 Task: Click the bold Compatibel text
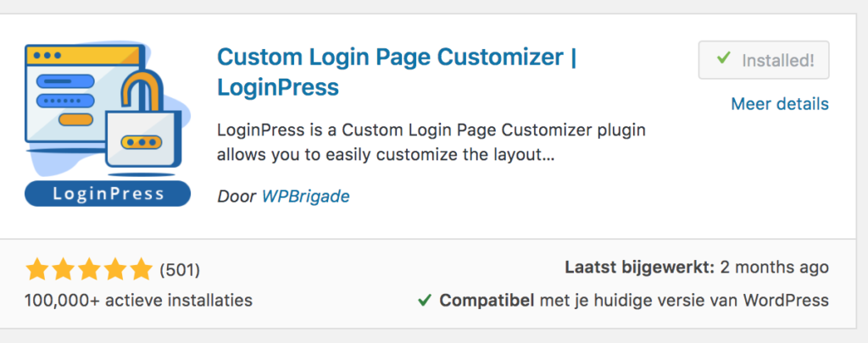[x=487, y=301]
